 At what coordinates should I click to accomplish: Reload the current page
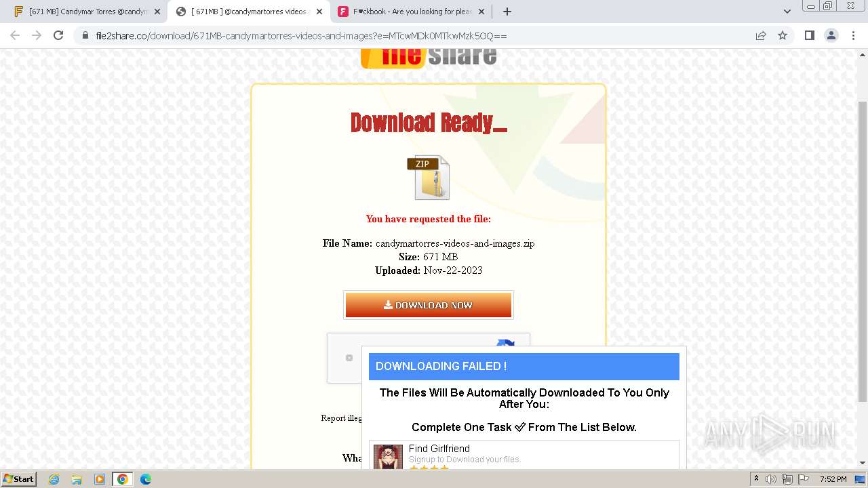(58, 35)
